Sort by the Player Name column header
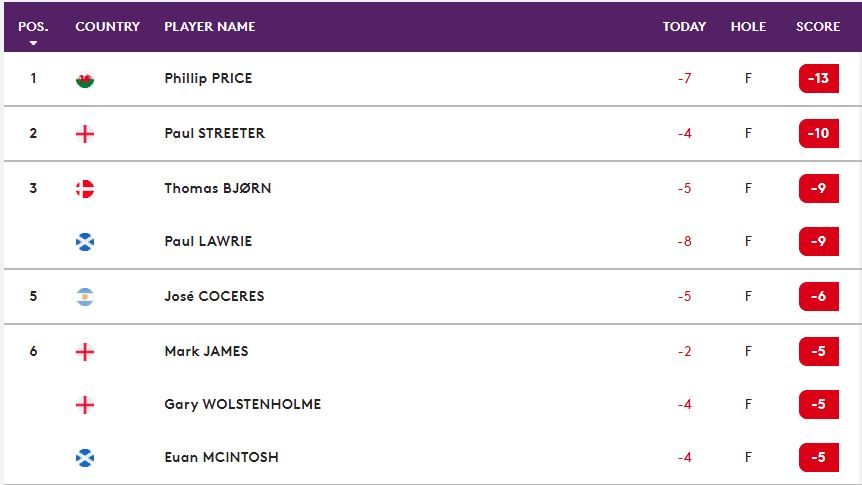Image resolution: width=862 pixels, height=485 pixels. click(x=209, y=27)
